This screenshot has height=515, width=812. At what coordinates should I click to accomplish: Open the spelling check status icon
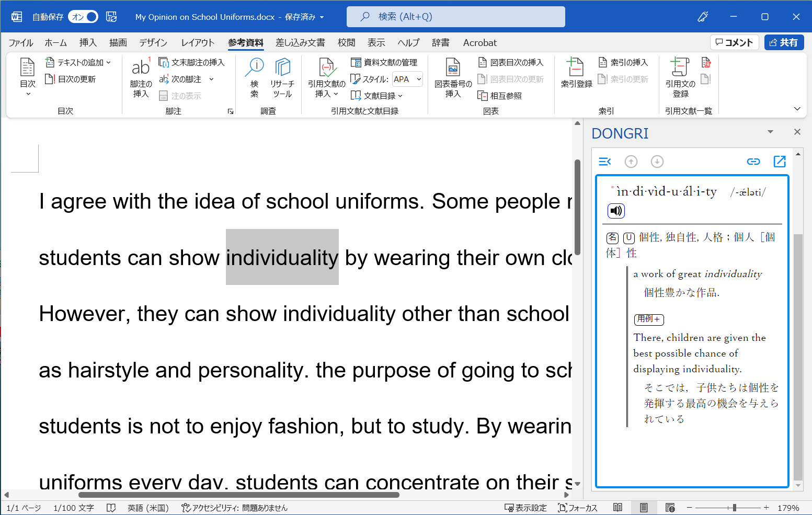[x=111, y=508]
